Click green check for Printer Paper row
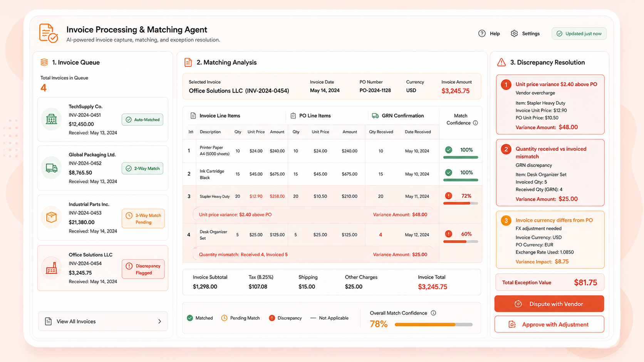The width and height of the screenshot is (644, 362). pos(448,150)
